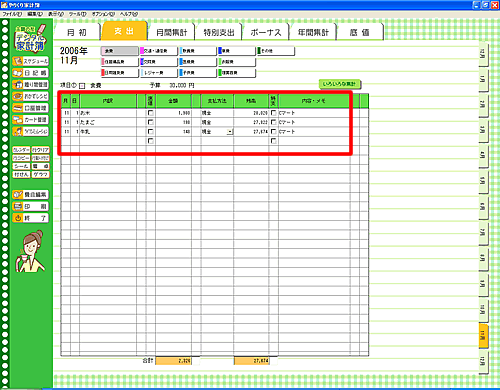Open the シール sticker mini button
The width and height of the screenshot is (500, 390).
(x=21, y=166)
